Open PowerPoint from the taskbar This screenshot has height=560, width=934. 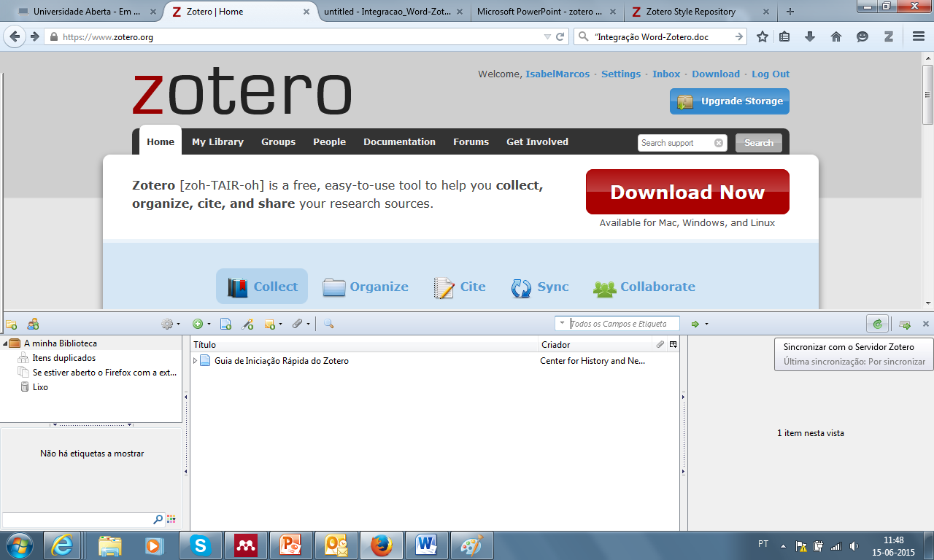click(x=290, y=545)
